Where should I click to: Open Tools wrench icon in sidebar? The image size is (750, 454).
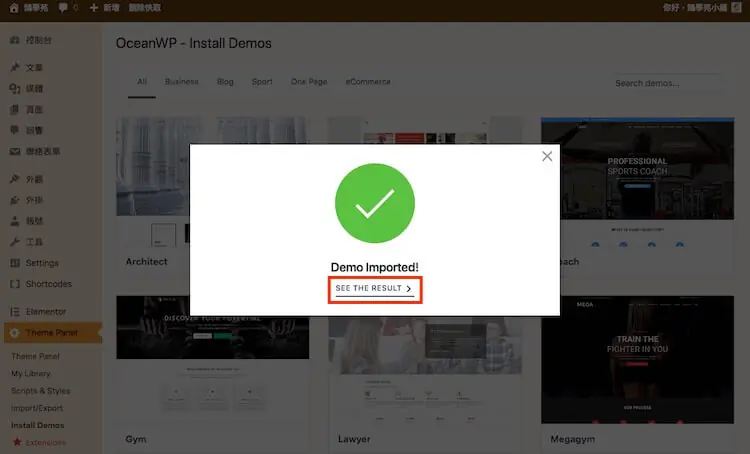click(x=15, y=242)
